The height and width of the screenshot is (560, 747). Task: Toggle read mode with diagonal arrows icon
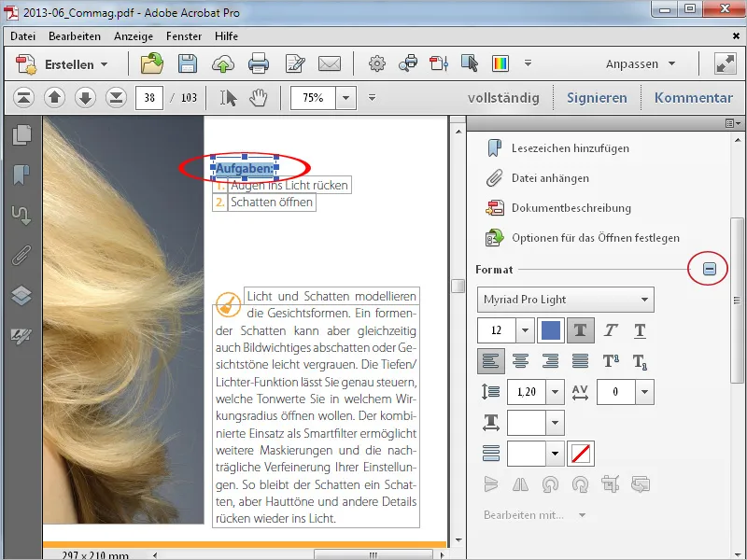(726, 63)
